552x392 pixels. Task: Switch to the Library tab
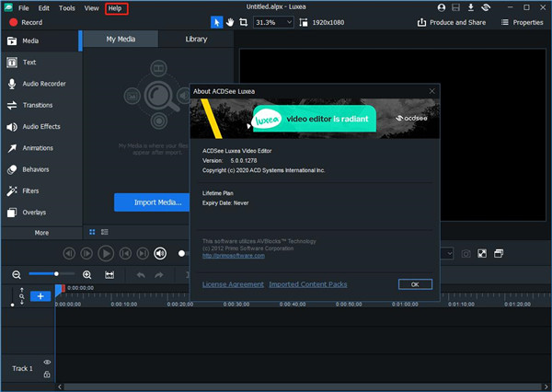pos(196,39)
